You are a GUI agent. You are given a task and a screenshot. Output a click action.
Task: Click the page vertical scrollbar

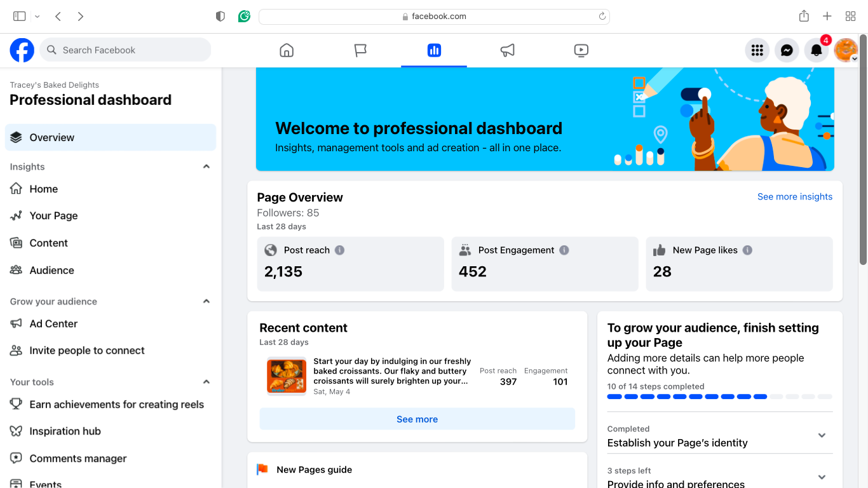click(863, 150)
